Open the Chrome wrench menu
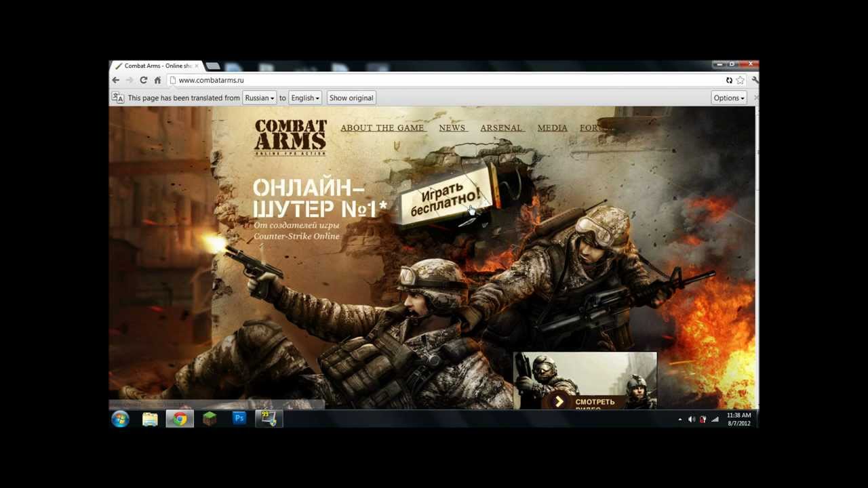Image resolution: width=868 pixels, height=488 pixels. tap(755, 80)
